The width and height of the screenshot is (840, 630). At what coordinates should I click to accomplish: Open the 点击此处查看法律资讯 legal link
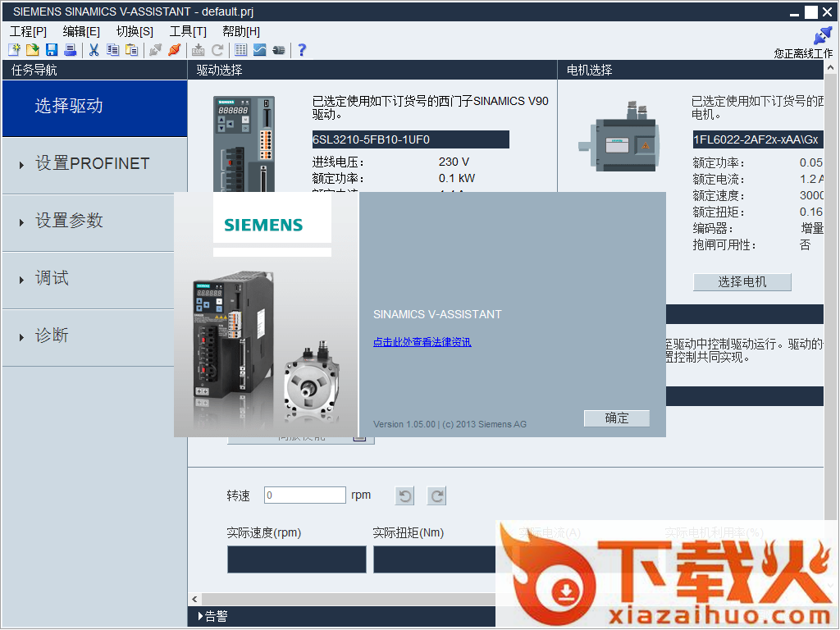tap(422, 342)
